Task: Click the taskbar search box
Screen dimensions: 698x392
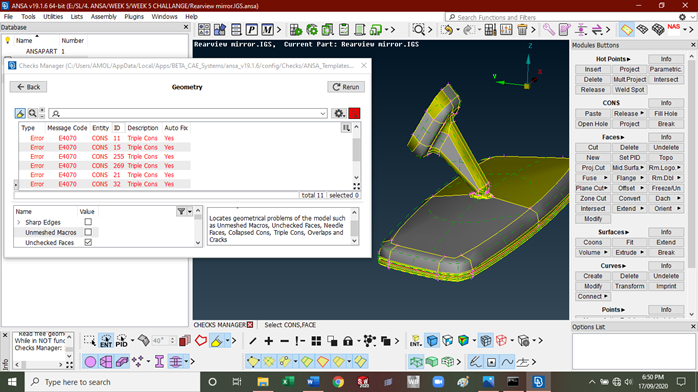Action: point(111,382)
